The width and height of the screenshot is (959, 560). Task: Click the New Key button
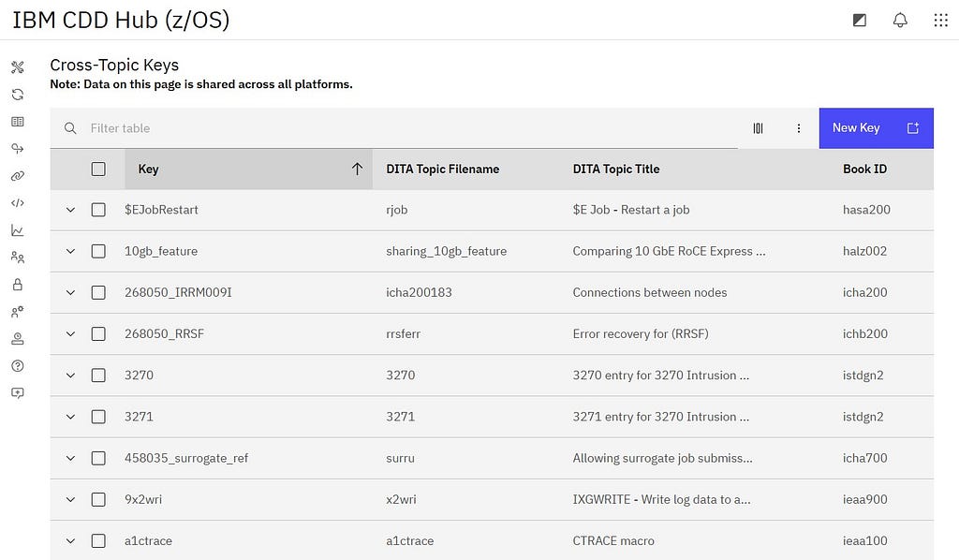tap(876, 128)
